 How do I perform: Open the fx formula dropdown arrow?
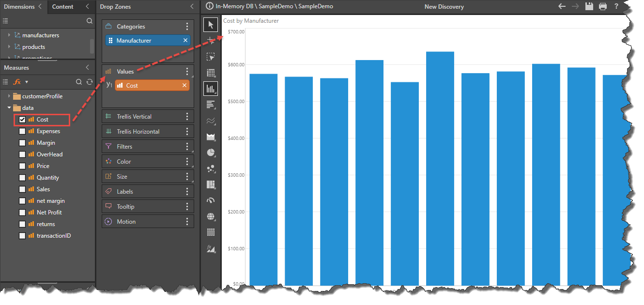27,82
